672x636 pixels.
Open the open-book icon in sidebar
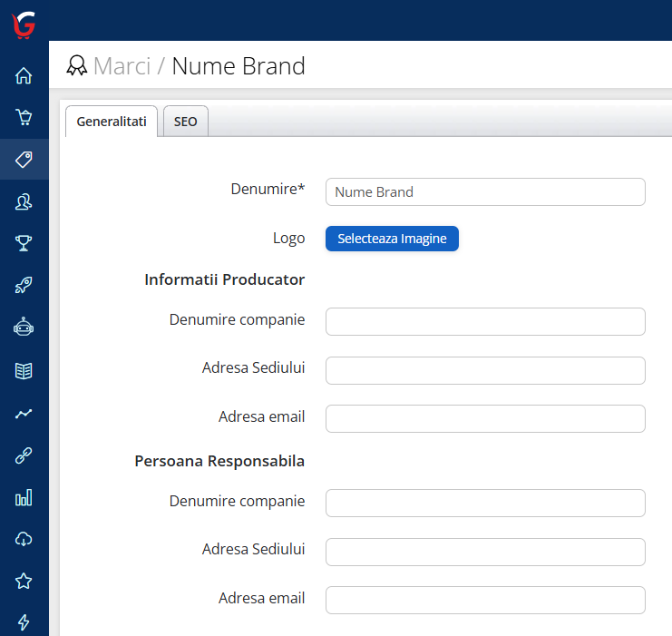pos(24,370)
